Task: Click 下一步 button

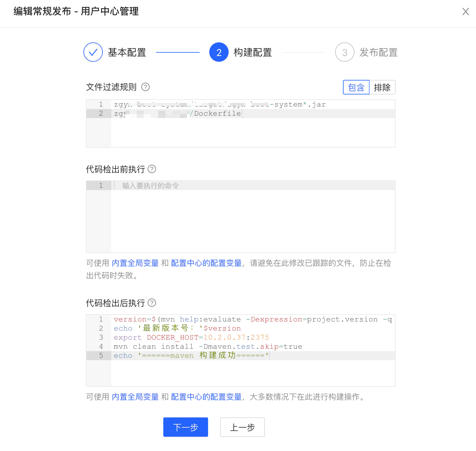Action: pyautogui.click(x=186, y=427)
